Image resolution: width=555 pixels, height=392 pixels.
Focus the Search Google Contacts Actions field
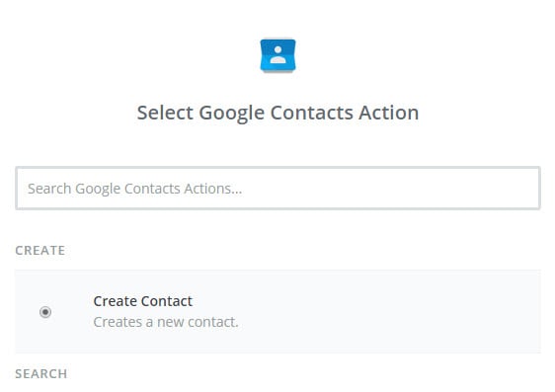[277, 188]
